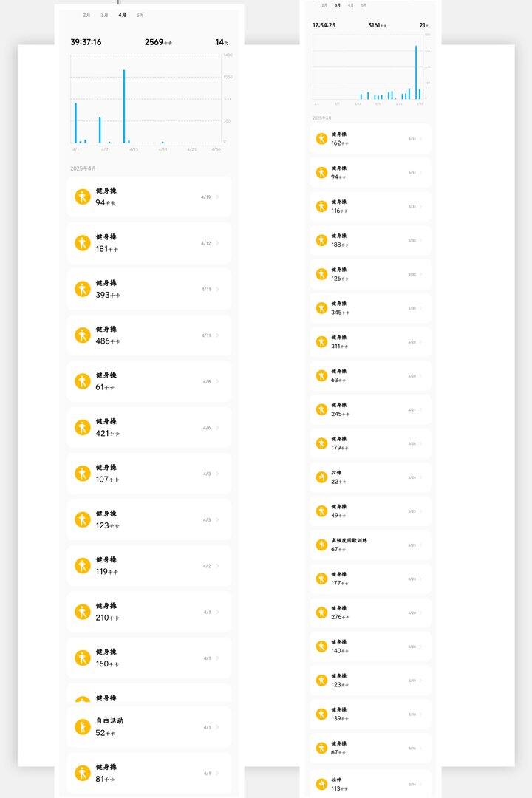Tap the 高强度间歇训练 67 workout icon

click(321, 545)
